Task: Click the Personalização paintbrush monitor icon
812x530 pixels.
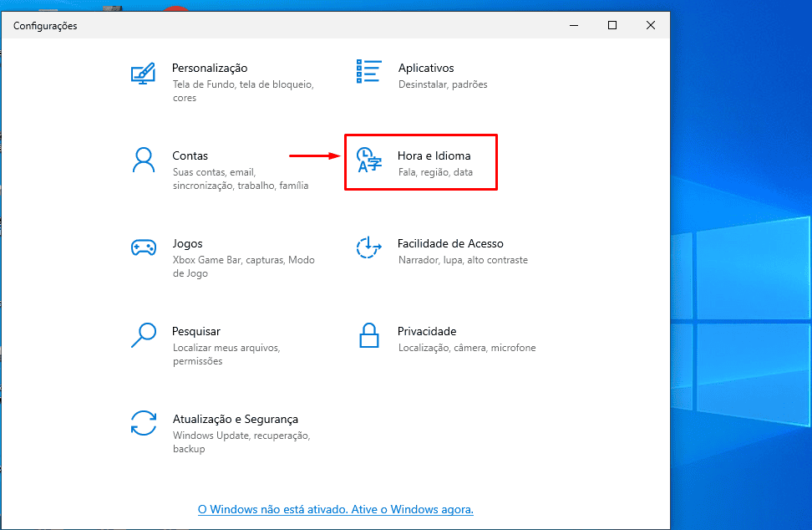Action: [143, 73]
